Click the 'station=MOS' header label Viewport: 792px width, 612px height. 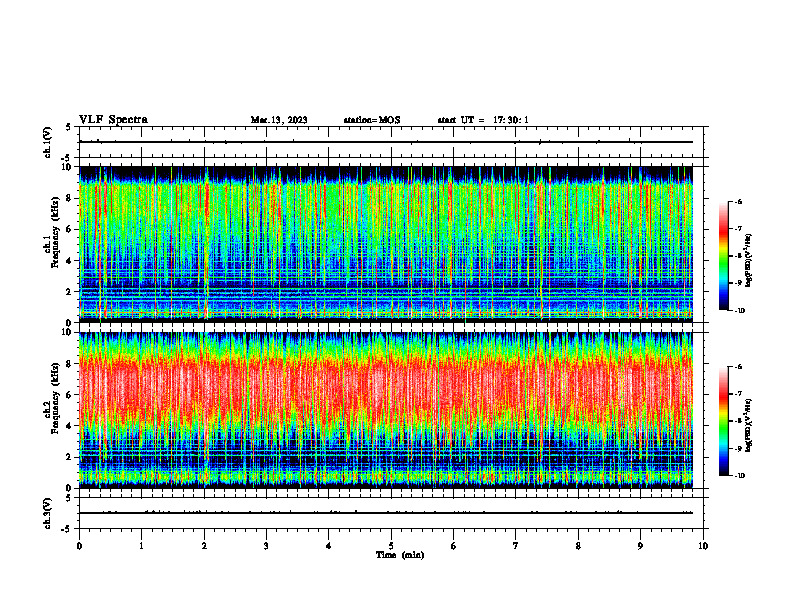pyautogui.click(x=372, y=120)
